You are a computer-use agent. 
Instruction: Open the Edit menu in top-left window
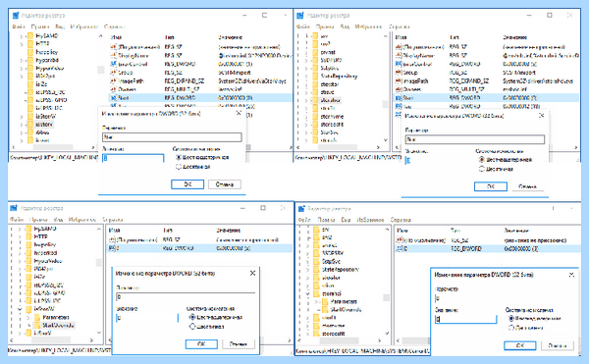click(x=40, y=26)
